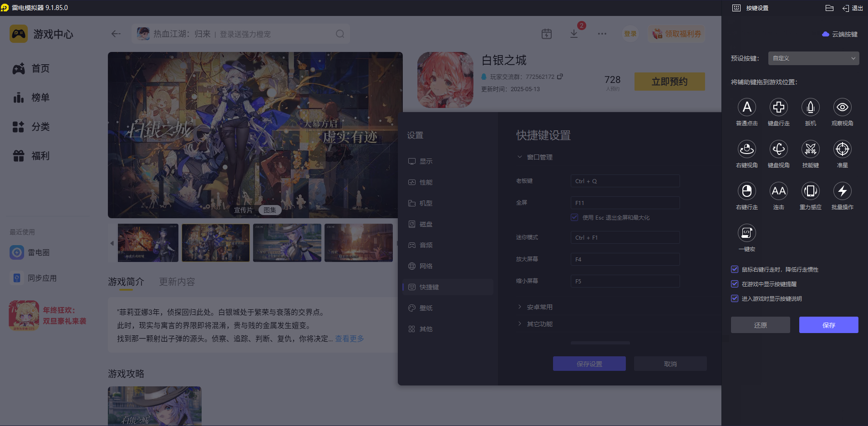868x426 pixels.
Task: Click the 白银之城 game icon
Action: pos(445,80)
